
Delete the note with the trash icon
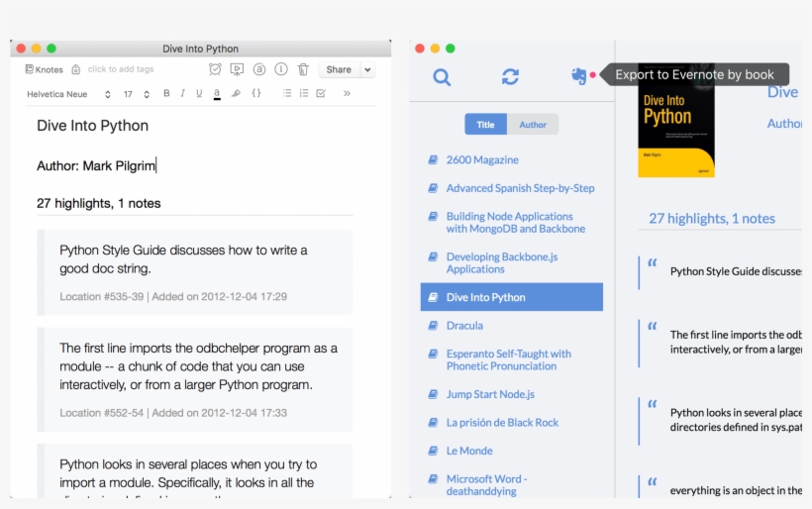click(303, 69)
